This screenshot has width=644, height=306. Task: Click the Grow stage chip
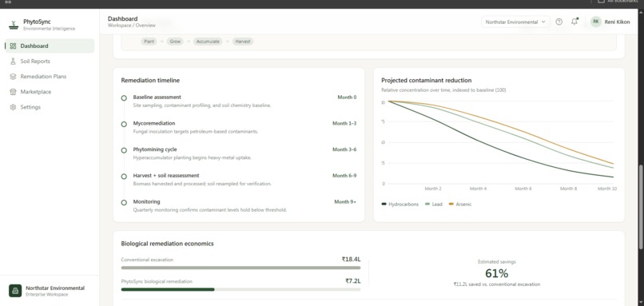tap(175, 42)
